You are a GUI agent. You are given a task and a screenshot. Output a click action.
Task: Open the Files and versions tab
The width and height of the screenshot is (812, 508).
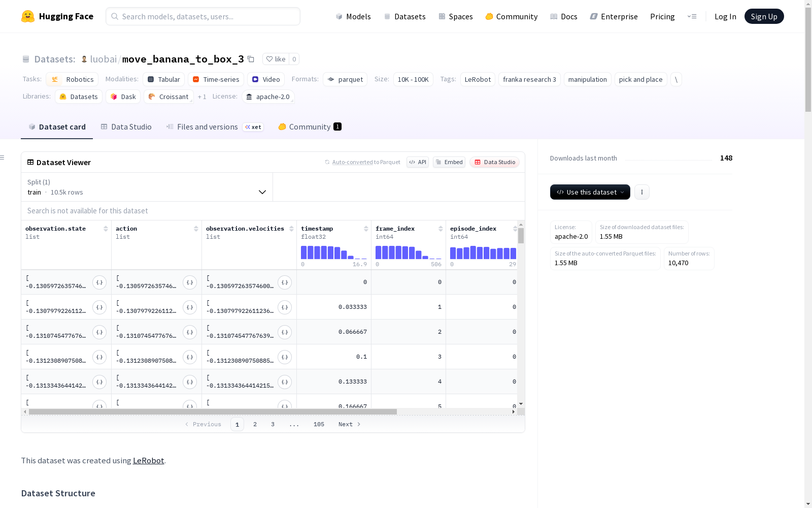pos(215,127)
